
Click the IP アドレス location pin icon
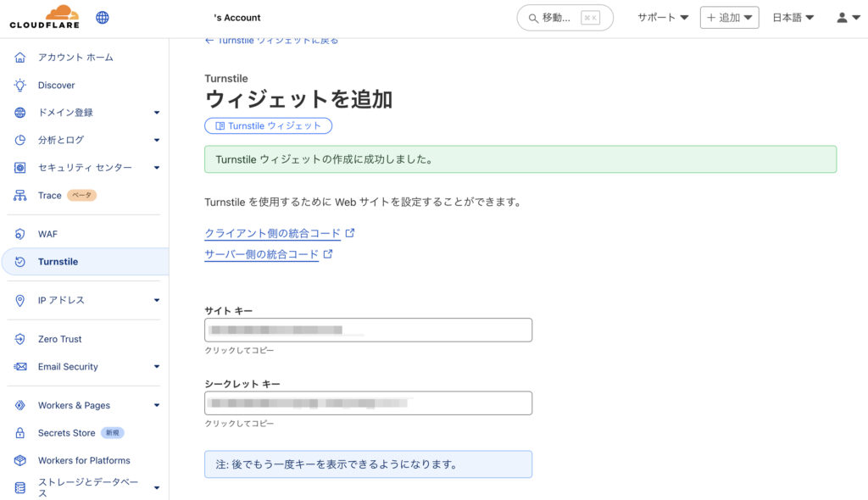point(20,300)
